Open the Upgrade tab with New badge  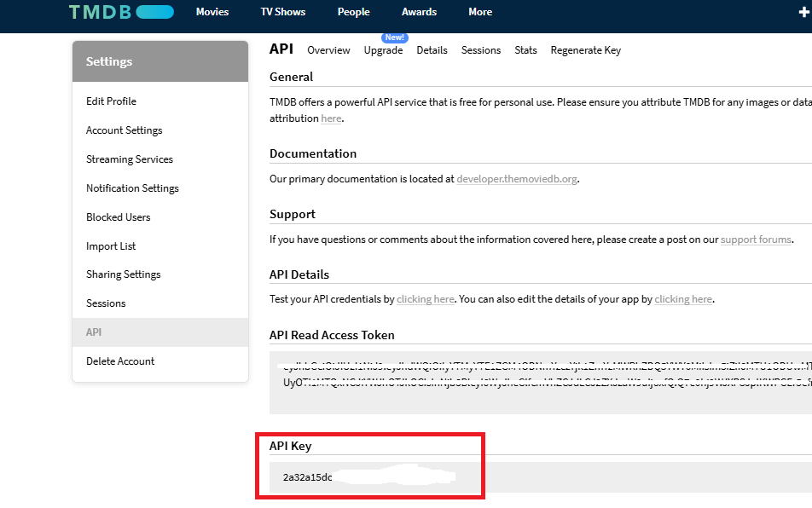tap(383, 50)
